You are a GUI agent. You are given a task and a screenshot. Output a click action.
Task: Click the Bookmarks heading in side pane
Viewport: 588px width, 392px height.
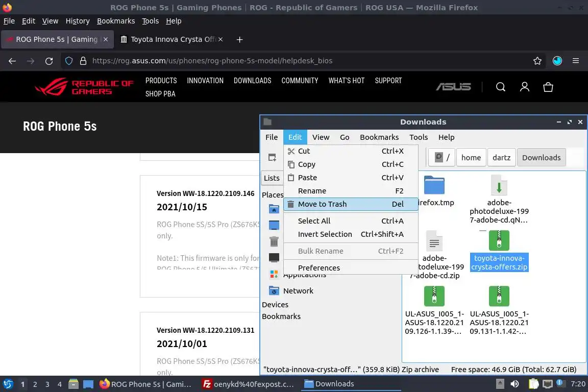click(281, 316)
